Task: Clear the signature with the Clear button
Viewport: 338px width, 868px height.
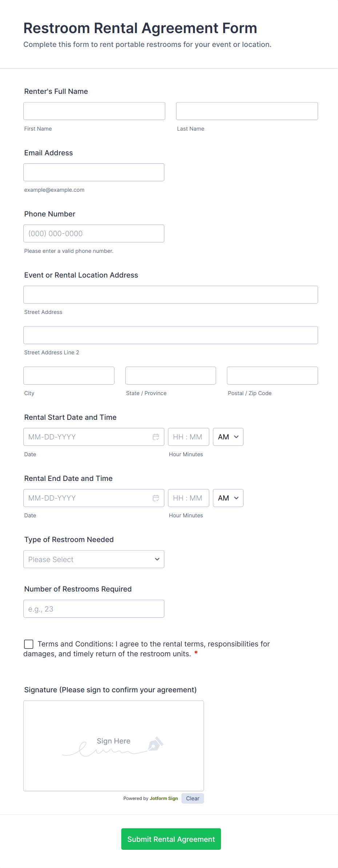Action: pos(192,798)
